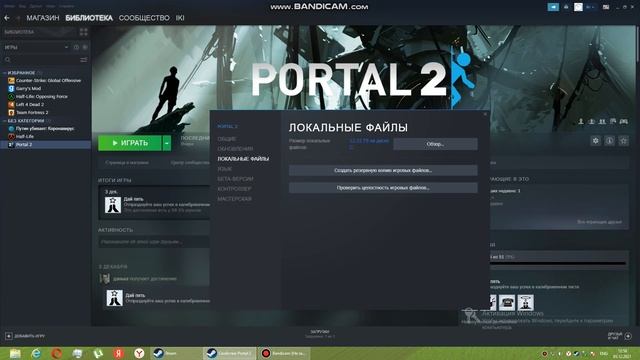Go back with the navigation arrow
Viewport: 640px width, 360px height.
[7, 18]
